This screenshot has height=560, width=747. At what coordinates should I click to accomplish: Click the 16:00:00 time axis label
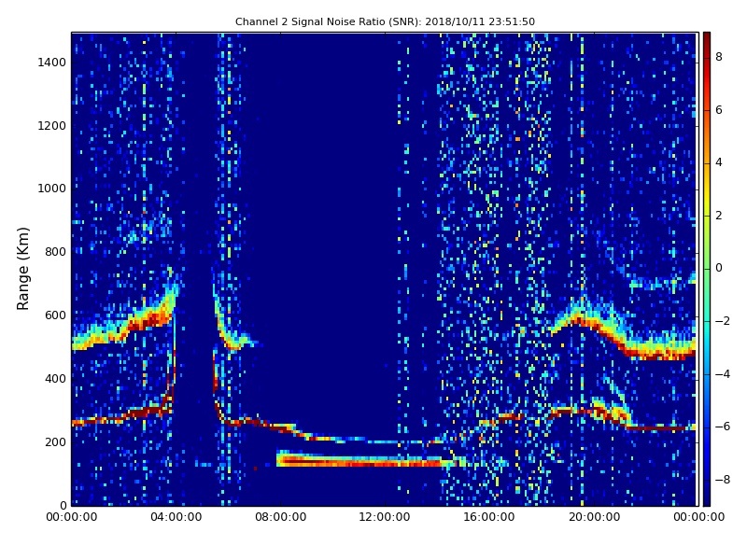[x=489, y=517]
